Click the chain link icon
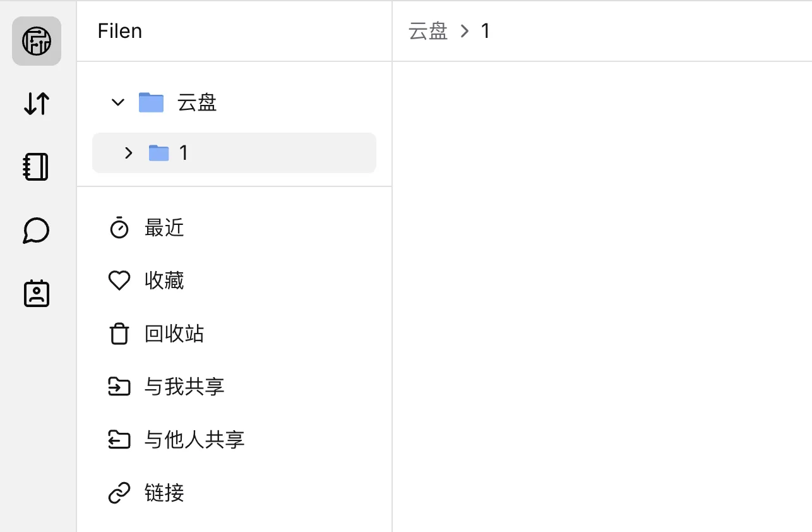The height and width of the screenshot is (532, 812). 119,492
